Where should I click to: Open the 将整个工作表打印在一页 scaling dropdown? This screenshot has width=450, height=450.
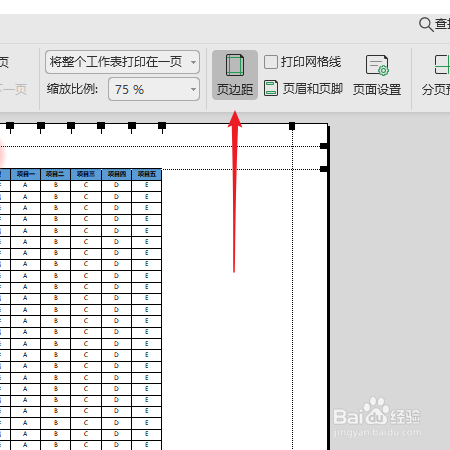coord(122,62)
